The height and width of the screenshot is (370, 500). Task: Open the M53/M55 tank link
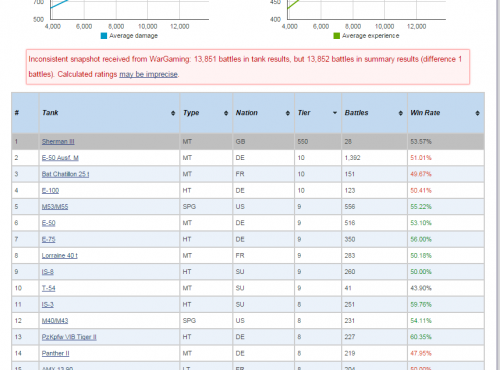tap(55, 207)
